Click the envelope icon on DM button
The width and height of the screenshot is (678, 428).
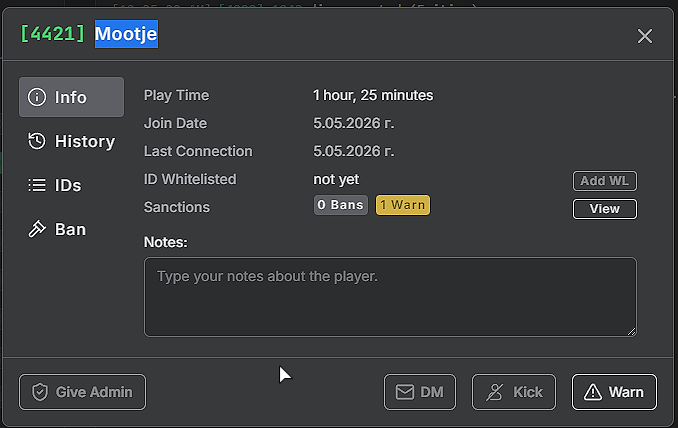pos(405,392)
